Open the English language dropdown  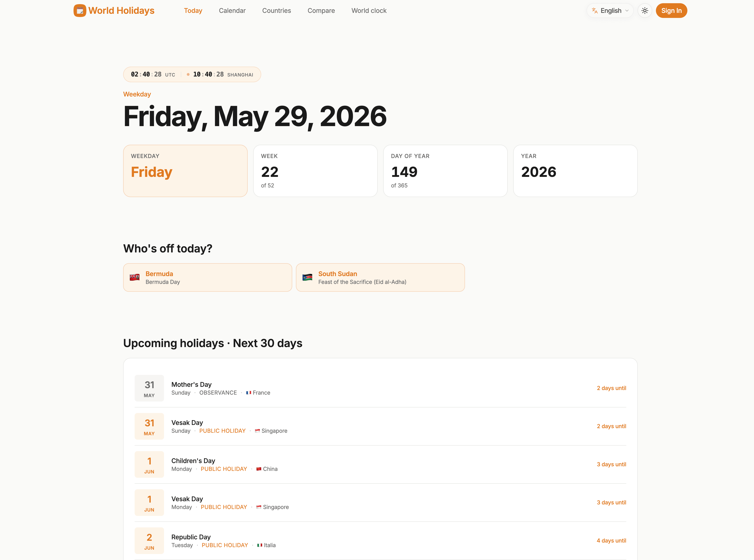610,11
